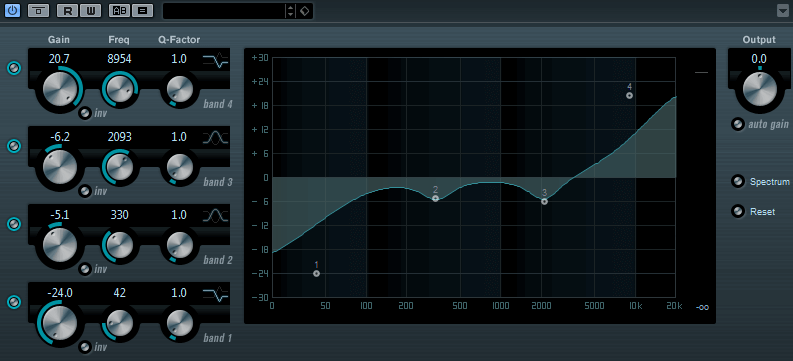Image resolution: width=793 pixels, height=361 pixels.
Task: Change band 3 peak filter type icon
Action: [x=216, y=138]
